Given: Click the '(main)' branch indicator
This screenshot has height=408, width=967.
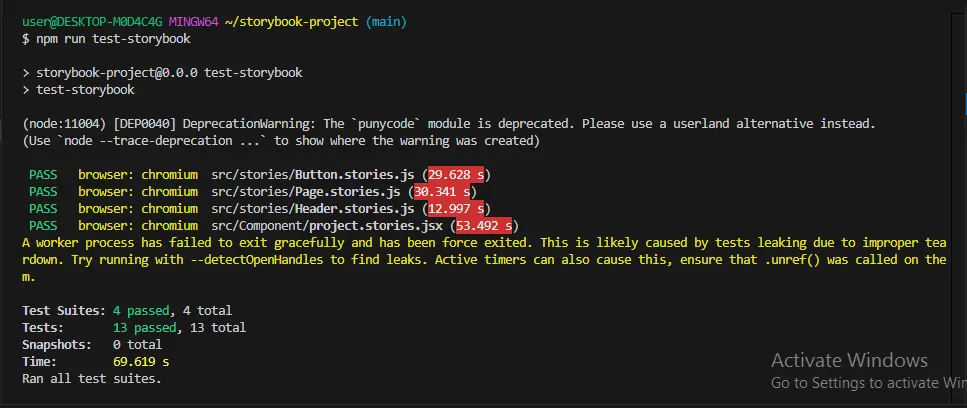Looking at the screenshot, I should pyautogui.click(x=386, y=22).
